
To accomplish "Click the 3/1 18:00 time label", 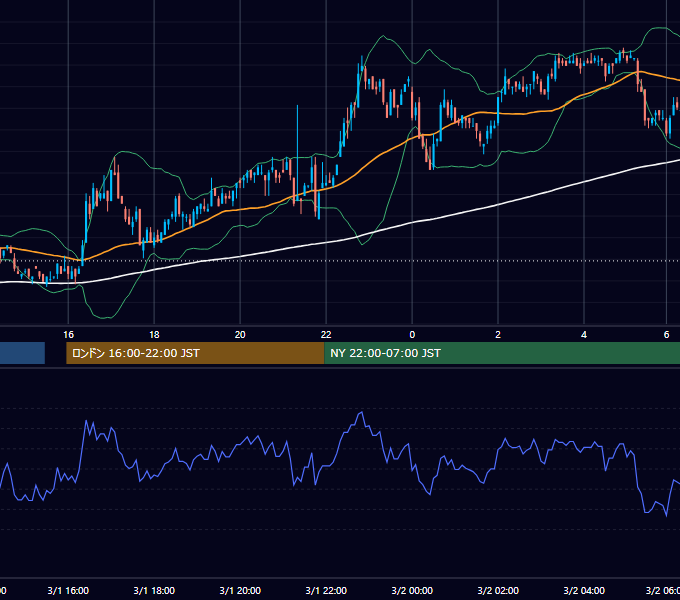I will click(154, 590).
